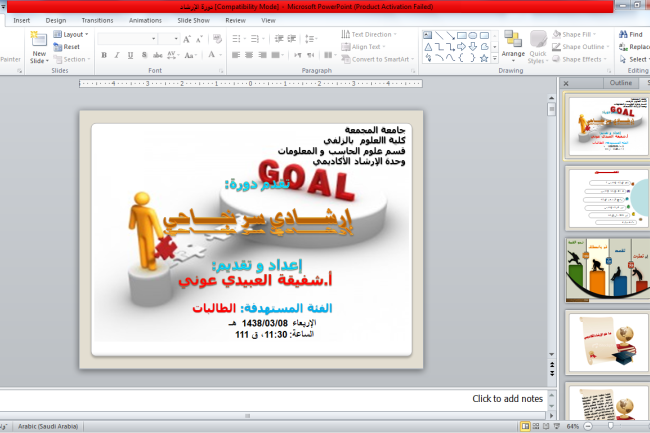Viewport: 650px width, 433px height.
Task: Toggle Bold formatting
Action: point(104,55)
